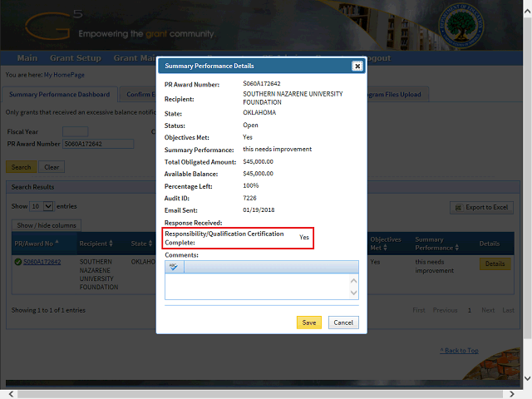Click State value OKLAHOMA in dialog
532x399 pixels.
259,112
